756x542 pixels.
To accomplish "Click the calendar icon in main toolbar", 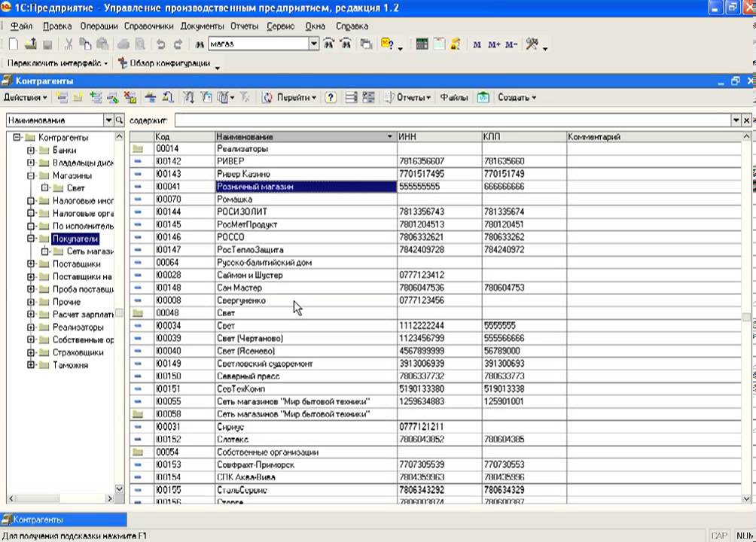I will (x=439, y=44).
